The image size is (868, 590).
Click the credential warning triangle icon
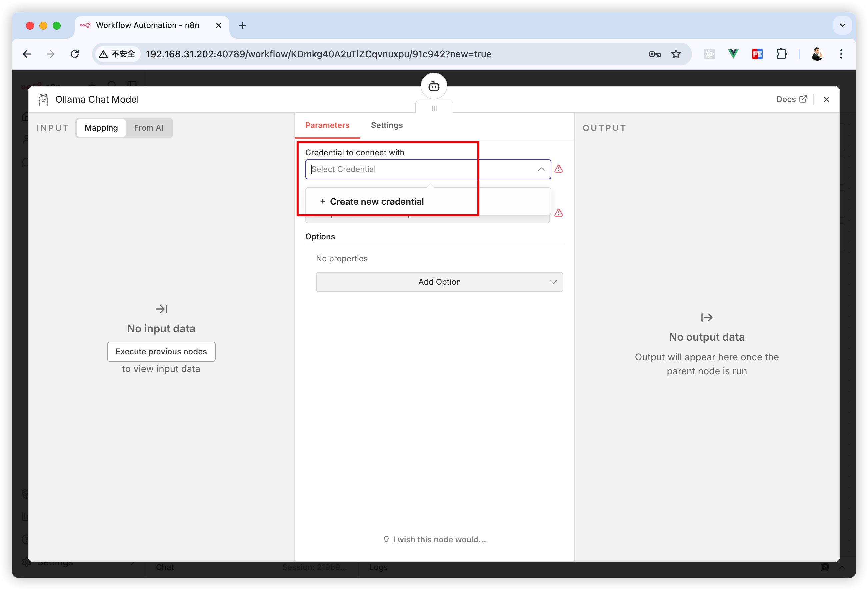click(x=558, y=169)
